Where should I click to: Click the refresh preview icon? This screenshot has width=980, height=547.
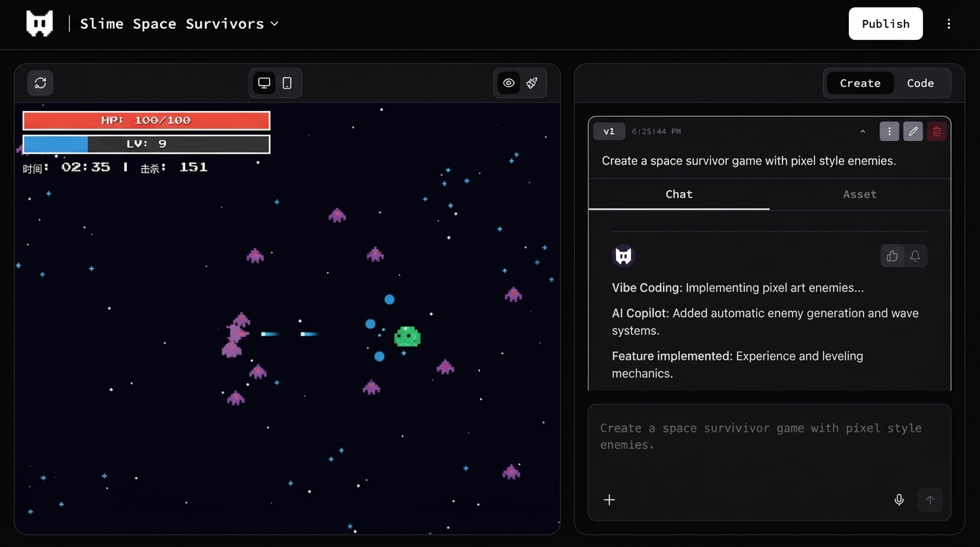(41, 83)
